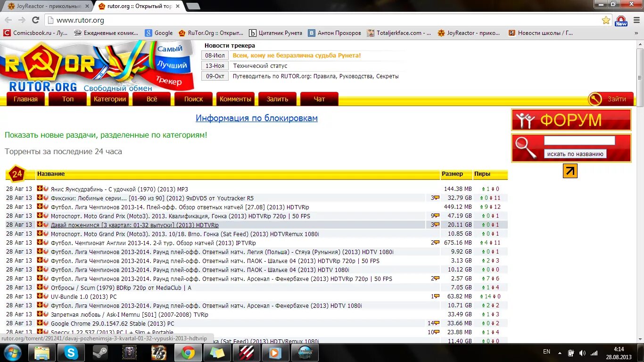Open the Google bookmark

pyautogui.click(x=159, y=33)
